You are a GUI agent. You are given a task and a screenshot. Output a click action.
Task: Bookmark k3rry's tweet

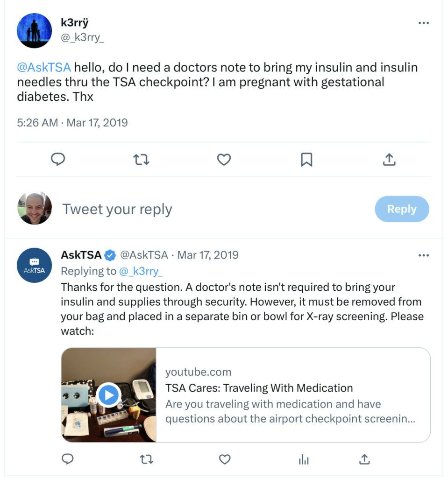pos(306,159)
